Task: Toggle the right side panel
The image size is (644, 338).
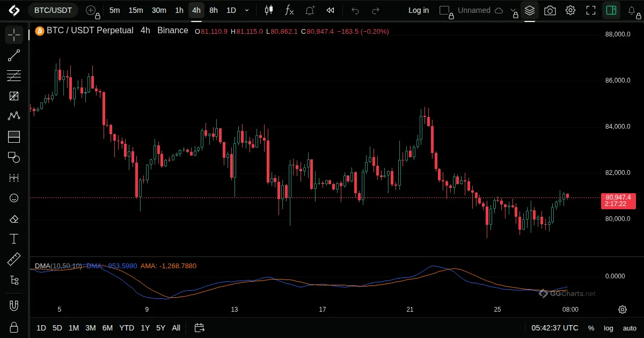Action: (610, 10)
